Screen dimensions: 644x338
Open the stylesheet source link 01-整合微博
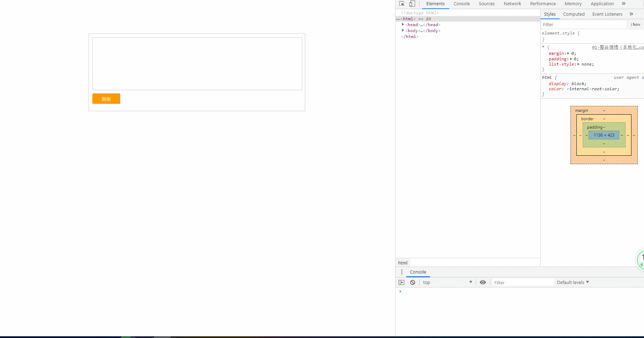(618, 47)
